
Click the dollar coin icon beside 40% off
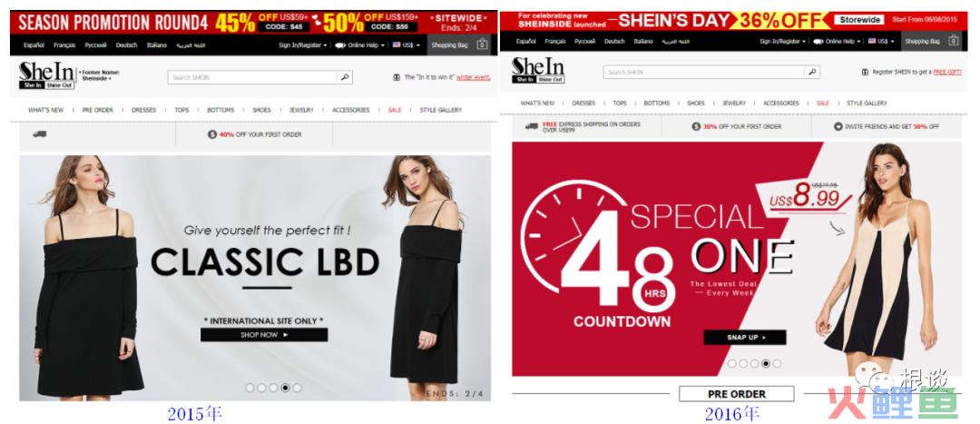[x=211, y=134]
